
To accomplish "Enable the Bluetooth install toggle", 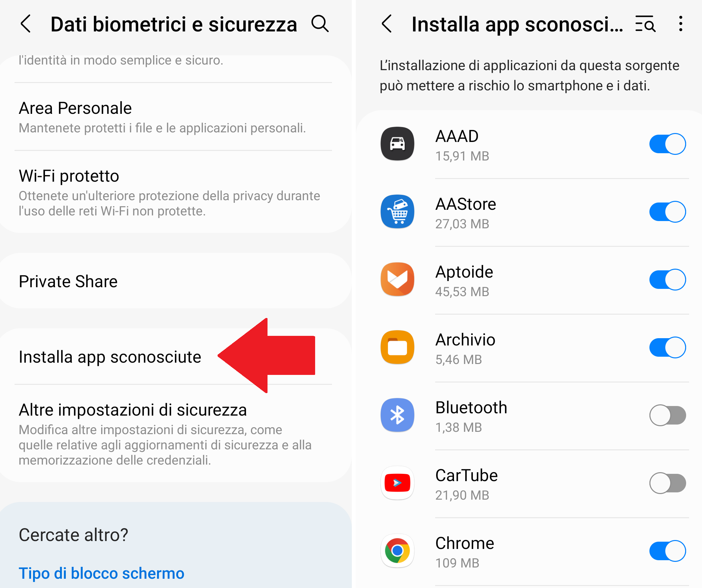I will click(x=667, y=415).
